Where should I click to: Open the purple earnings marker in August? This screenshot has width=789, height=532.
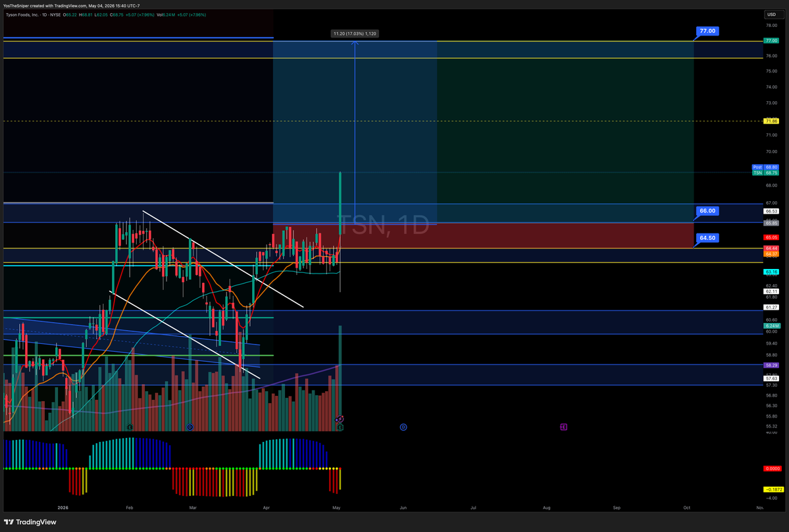pos(563,427)
